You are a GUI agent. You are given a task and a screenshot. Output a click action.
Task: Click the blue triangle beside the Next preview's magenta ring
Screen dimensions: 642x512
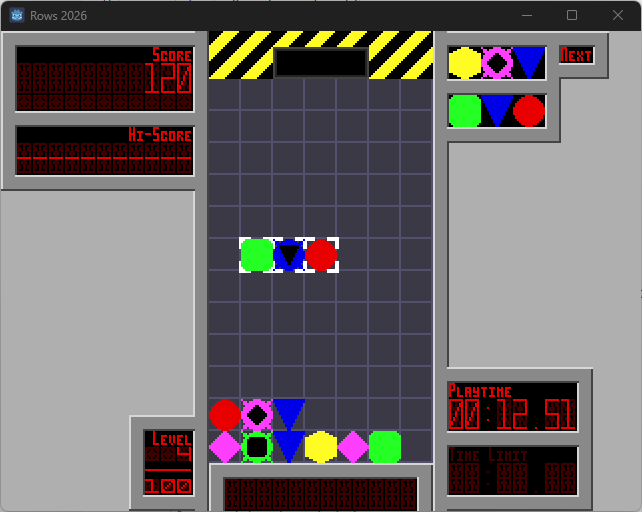coord(529,63)
